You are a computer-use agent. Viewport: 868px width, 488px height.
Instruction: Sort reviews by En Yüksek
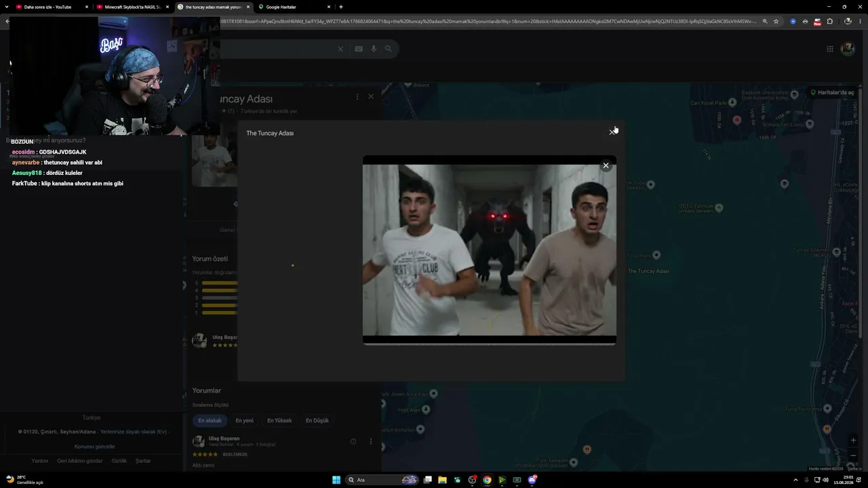click(279, 420)
